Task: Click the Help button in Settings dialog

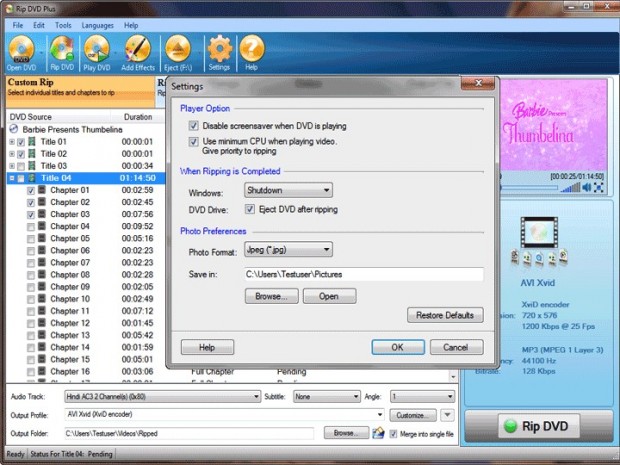Action: tap(207, 347)
